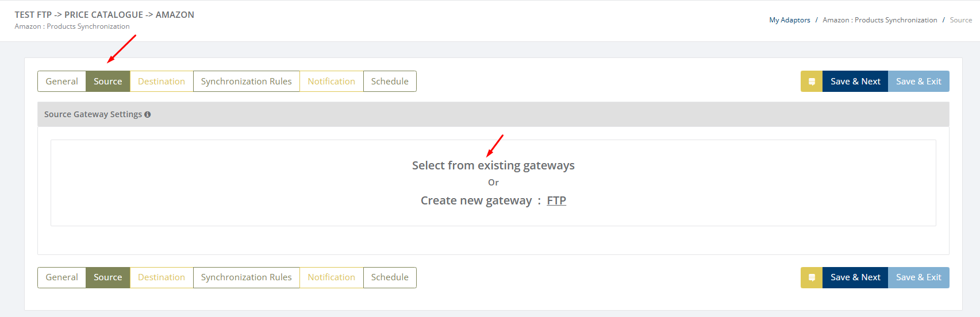Choose 'Select from existing gateways'
980x317 pixels.
(493, 165)
